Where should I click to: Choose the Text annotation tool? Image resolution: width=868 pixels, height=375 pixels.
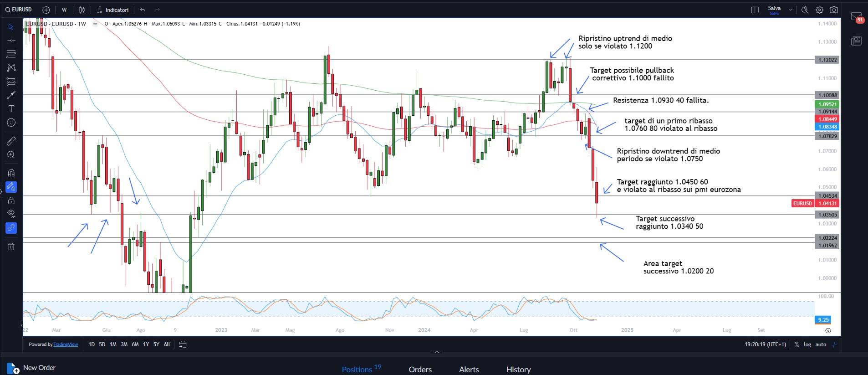point(11,109)
